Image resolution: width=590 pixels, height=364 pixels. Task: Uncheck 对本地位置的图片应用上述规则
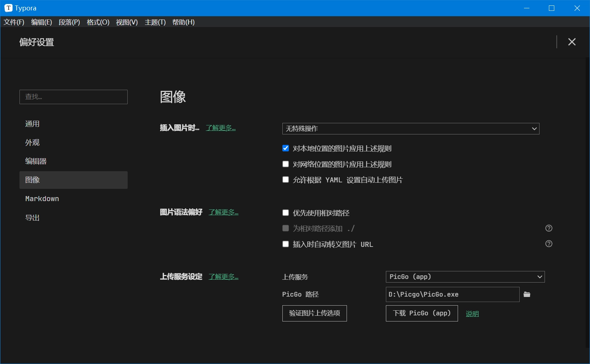[286, 148]
